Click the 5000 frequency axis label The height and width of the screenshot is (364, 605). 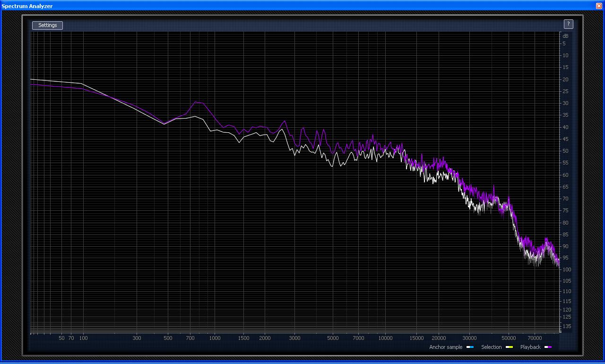click(x=333, y=338)
